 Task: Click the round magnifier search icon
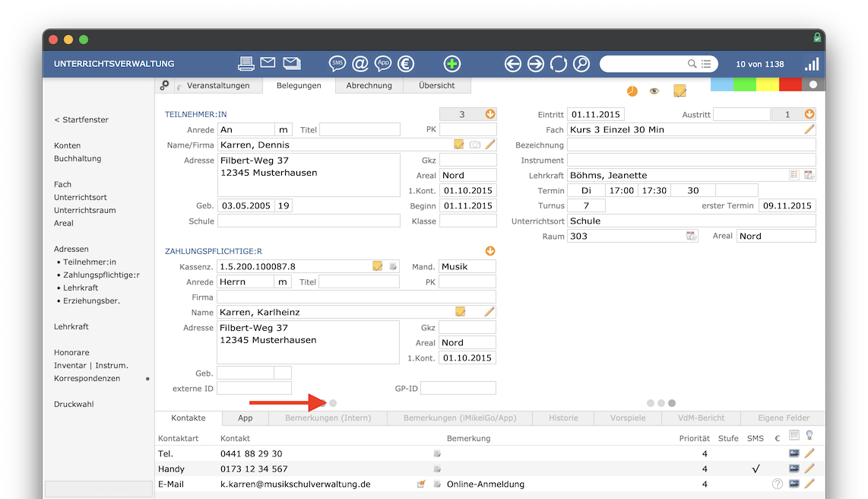[x=581, y=64]
